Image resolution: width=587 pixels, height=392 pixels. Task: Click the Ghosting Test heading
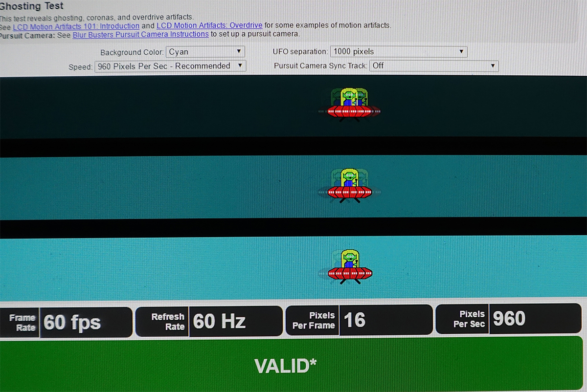(32, 7)
